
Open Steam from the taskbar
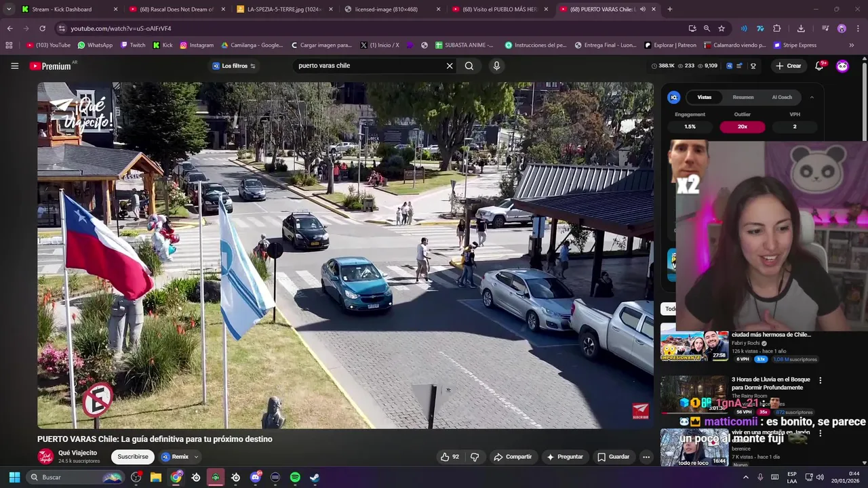(315, 477)
